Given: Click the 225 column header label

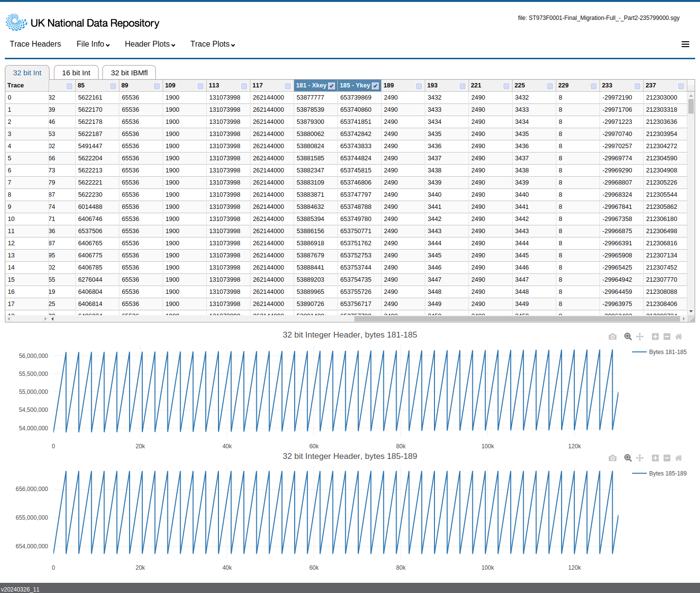Looking at the screenshot, I should point(520,85).
